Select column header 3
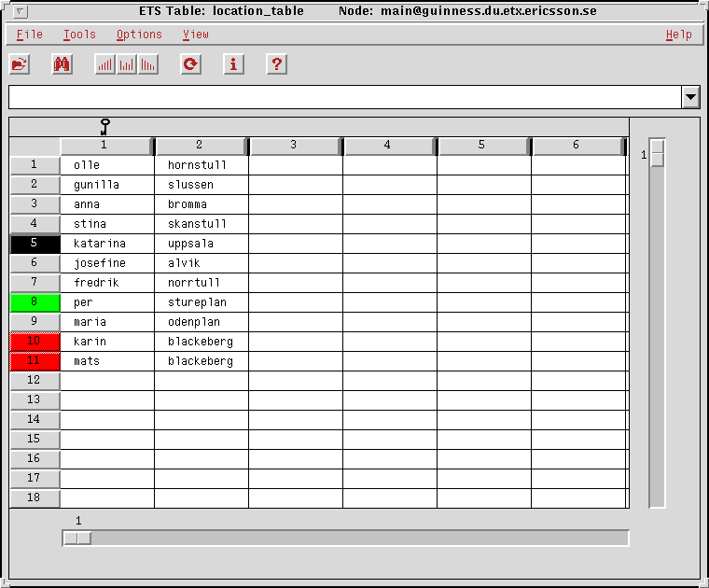 click(x=296, y=146)
